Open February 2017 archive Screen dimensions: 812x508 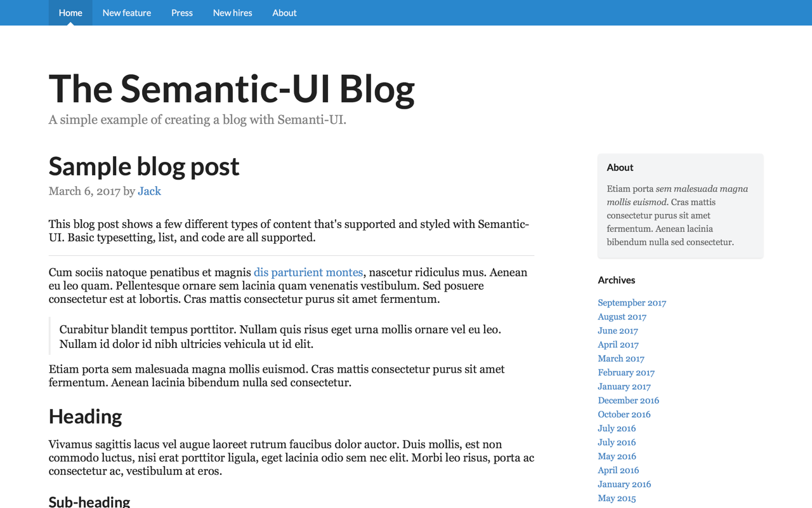click(626, 373)
